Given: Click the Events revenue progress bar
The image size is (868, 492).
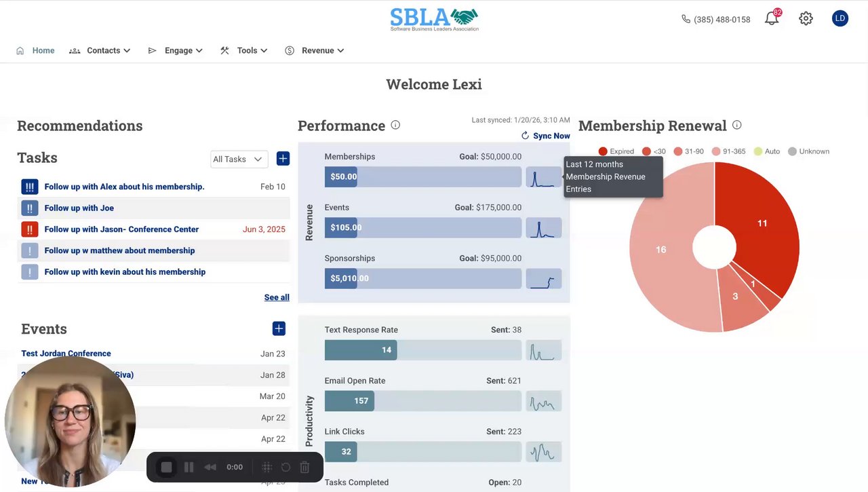Looking at the screenshot, I should [423, 228].
